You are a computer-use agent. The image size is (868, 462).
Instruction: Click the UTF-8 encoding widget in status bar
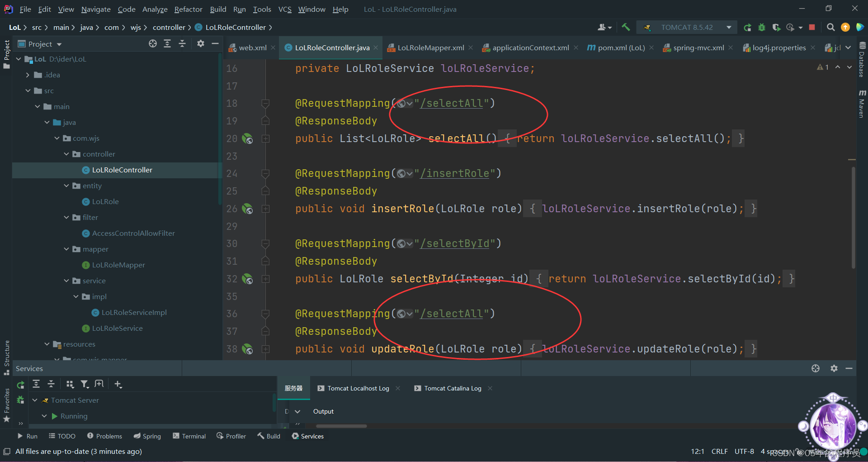point(744,451)
